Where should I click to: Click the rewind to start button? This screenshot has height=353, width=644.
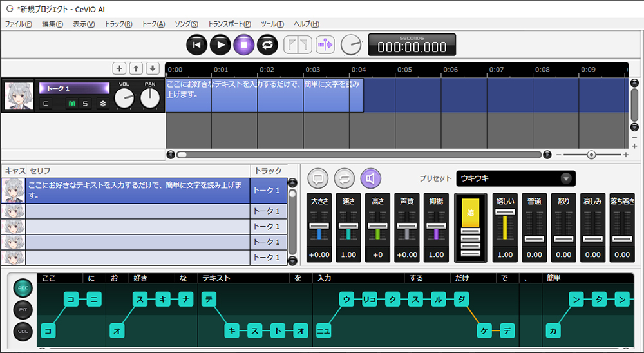point(196,45)
